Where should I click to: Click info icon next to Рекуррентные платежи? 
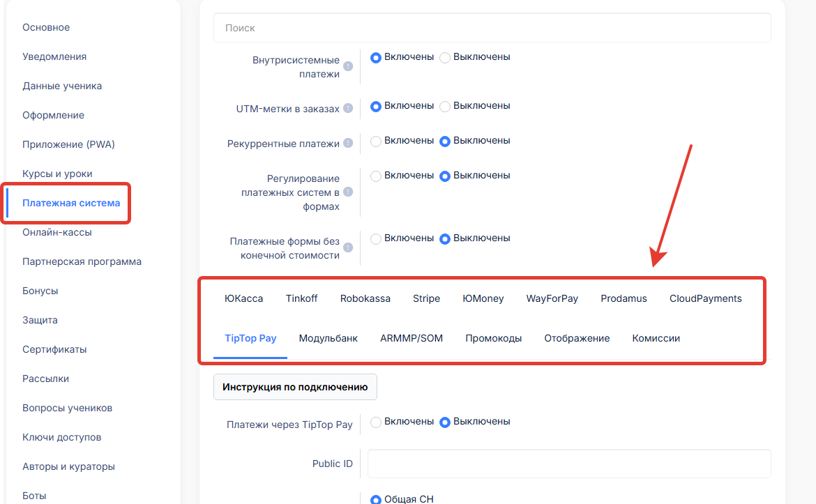click(348, 144)
